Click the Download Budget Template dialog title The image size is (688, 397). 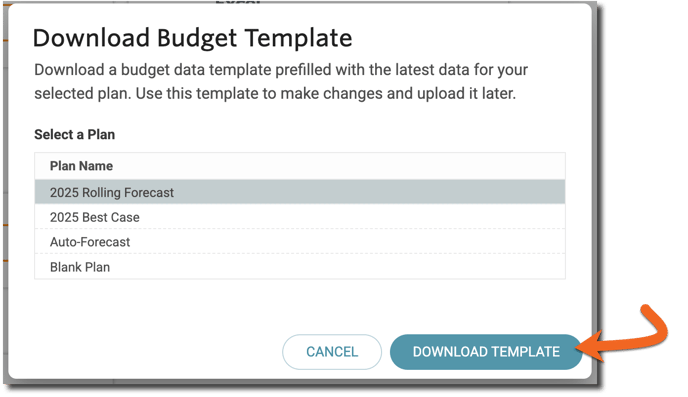tap(192, 38)
